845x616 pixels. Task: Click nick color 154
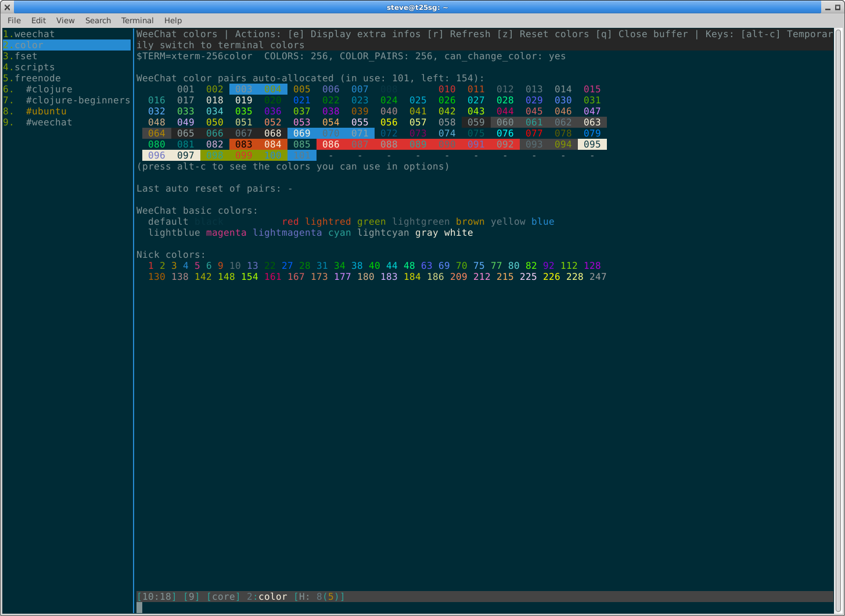click(x=250, y=277)
